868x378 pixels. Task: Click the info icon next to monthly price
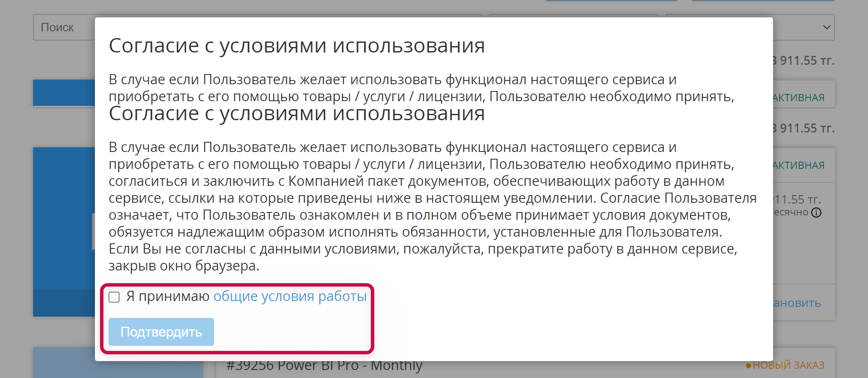(x=816, y=212)
